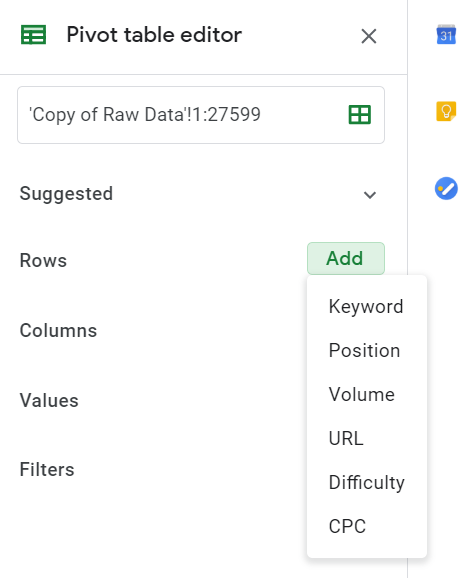Screen dimensions: 475x578
Task: Open Google Calendar side panel icon
Action: click(x=446, y=35)
